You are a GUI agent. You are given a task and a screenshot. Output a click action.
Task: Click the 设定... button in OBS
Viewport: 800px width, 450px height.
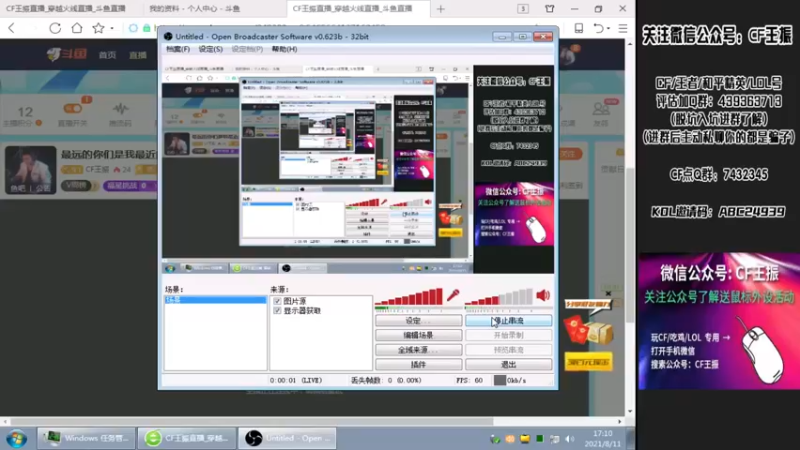point(418,320)
